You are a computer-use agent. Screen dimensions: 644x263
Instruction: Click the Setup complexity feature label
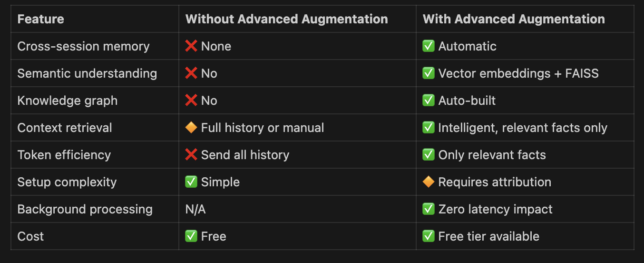(67, 182)
